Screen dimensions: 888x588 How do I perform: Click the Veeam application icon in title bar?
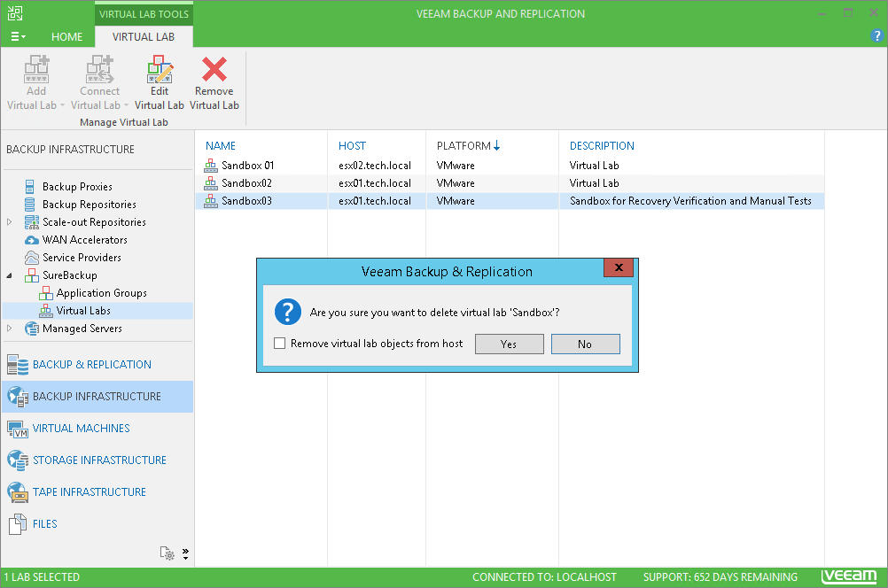[x=15, y=13]
